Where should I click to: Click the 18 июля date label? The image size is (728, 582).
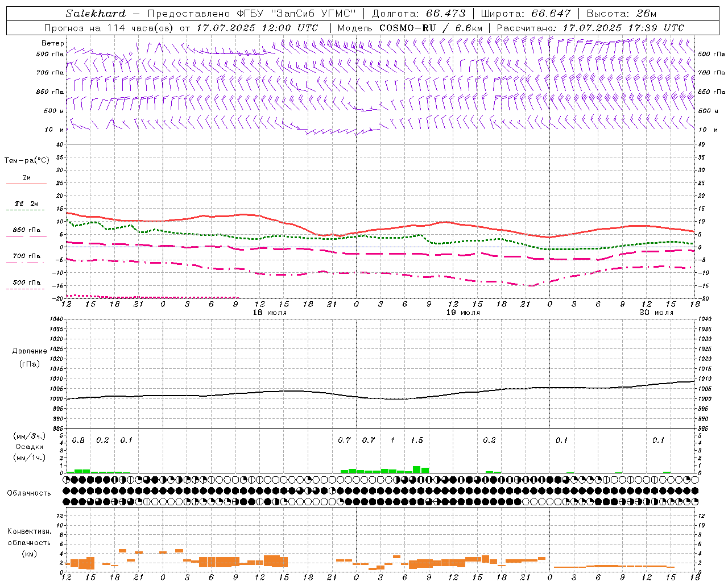(270, 313)
